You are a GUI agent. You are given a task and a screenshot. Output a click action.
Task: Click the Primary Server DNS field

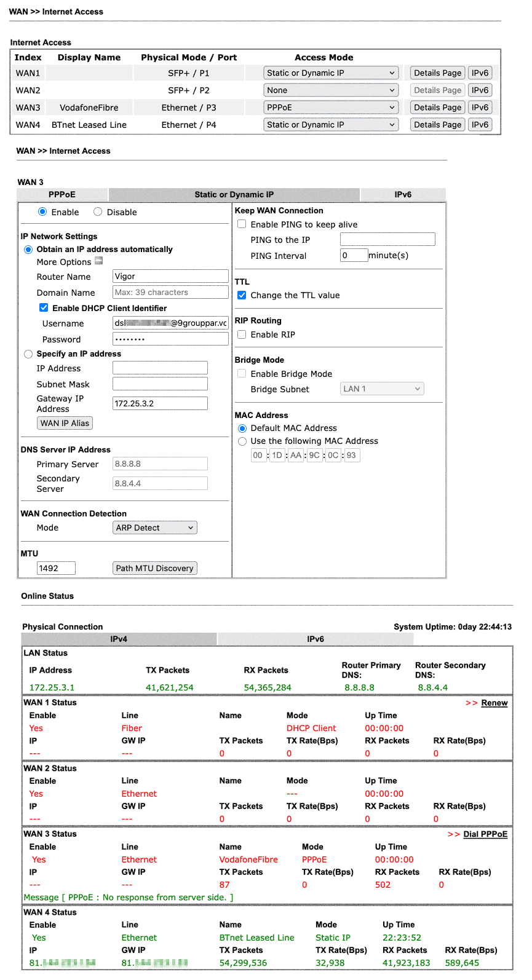(160, 464)
